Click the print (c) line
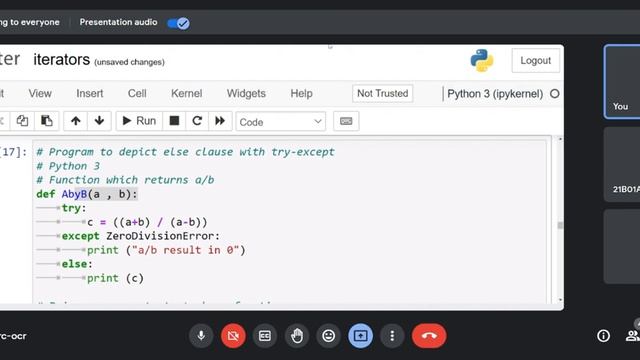Image resolution: width=640 pixels, height=360 pixels. (115, 278)
